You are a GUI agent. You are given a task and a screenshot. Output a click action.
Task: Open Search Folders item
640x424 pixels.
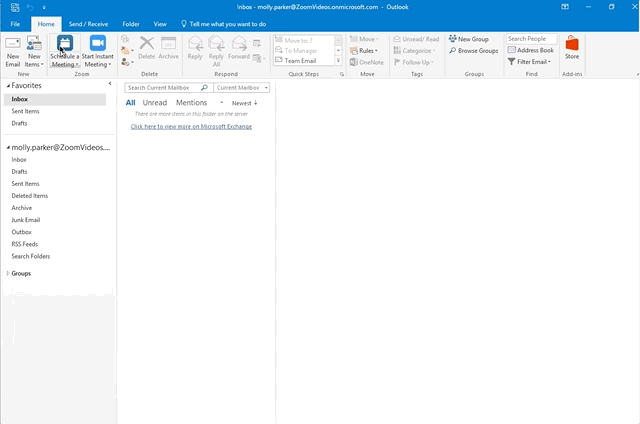click(x=31, y=256)
